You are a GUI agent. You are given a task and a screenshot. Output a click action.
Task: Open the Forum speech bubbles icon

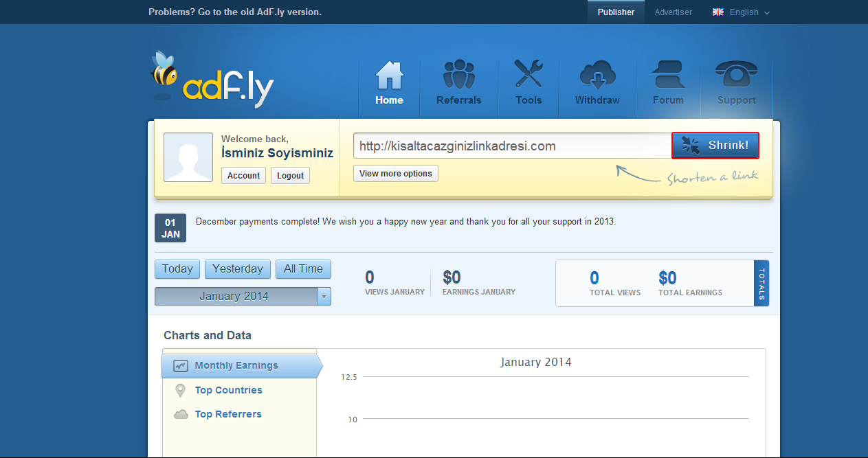668,75
